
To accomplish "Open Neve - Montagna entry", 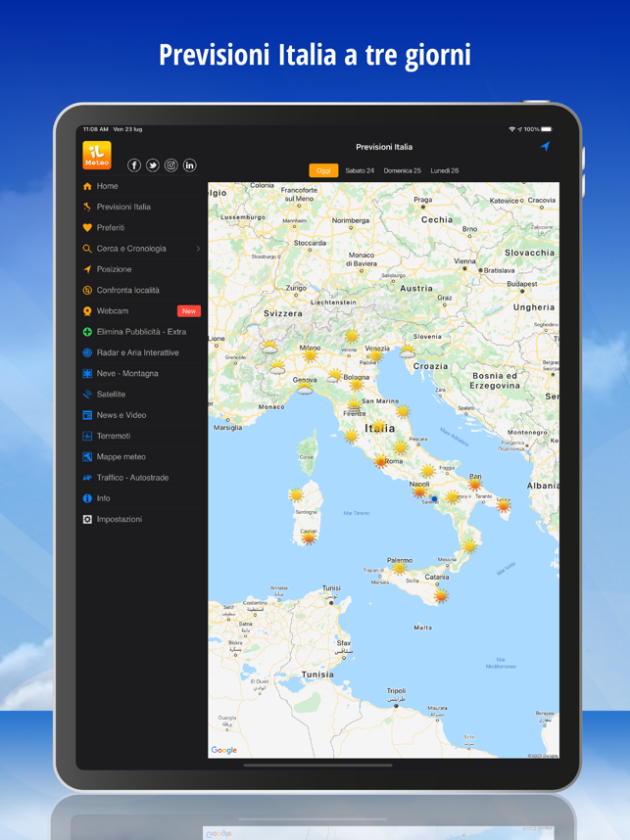I will point(141,373).
